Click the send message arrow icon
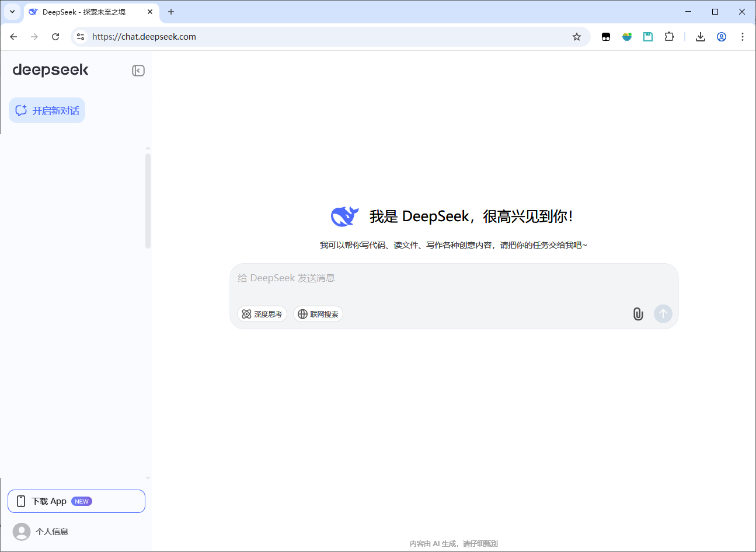This screenshot has width=756, height=552. click(x=663, y=314)
